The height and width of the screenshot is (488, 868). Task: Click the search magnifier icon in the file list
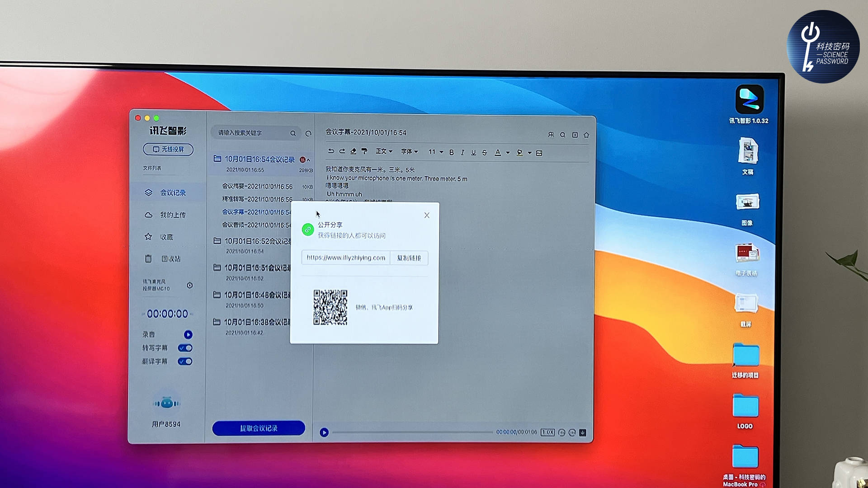[293, 133]
